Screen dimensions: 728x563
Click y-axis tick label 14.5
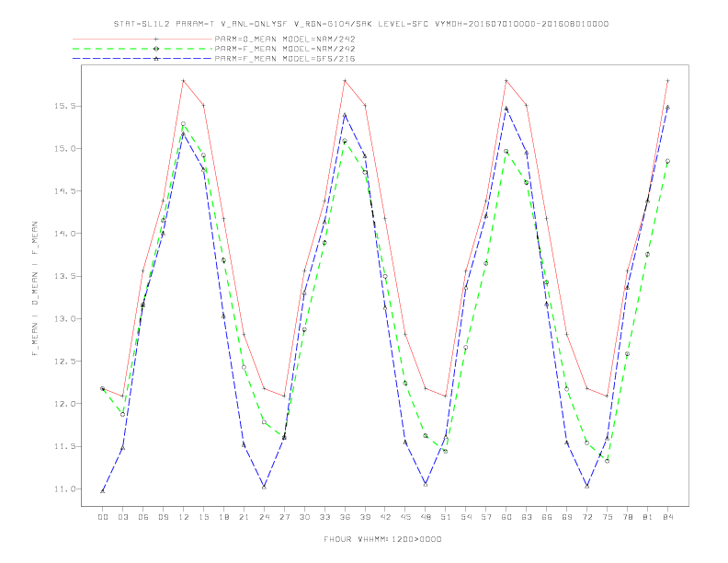tap(64, 191)
